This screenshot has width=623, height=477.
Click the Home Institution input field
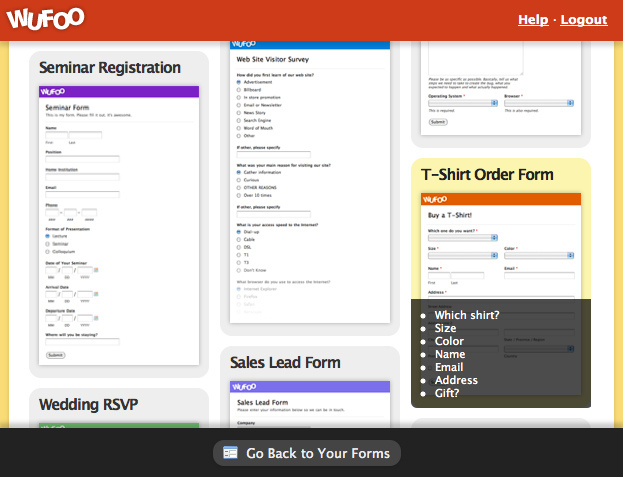click(x=82, y=177)
